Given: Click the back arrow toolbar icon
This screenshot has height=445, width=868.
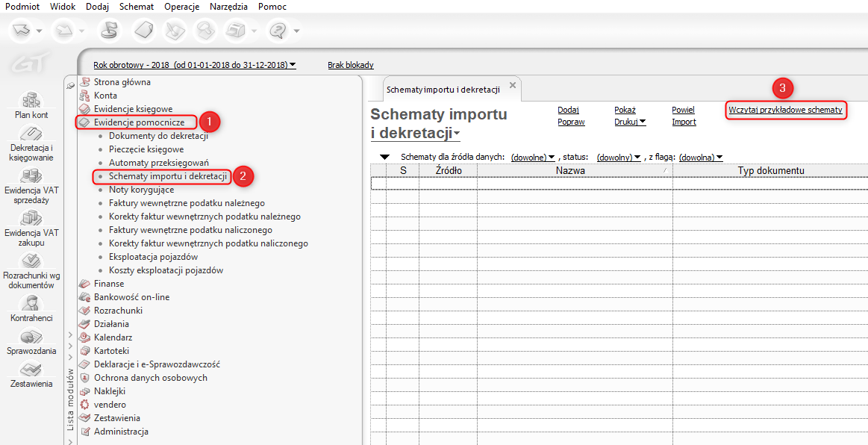Looking at the screenshot, I should (21, 31).
